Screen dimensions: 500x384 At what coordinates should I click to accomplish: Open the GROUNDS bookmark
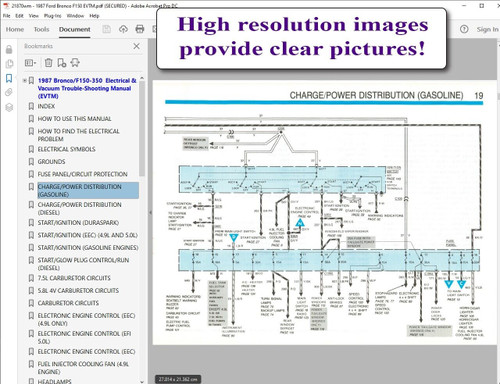point(51,162)
